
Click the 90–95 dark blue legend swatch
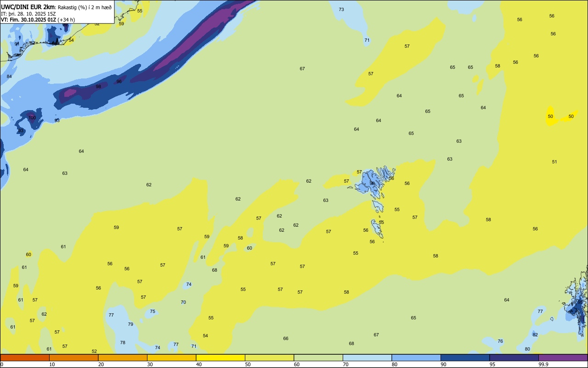tap(465, 357)
